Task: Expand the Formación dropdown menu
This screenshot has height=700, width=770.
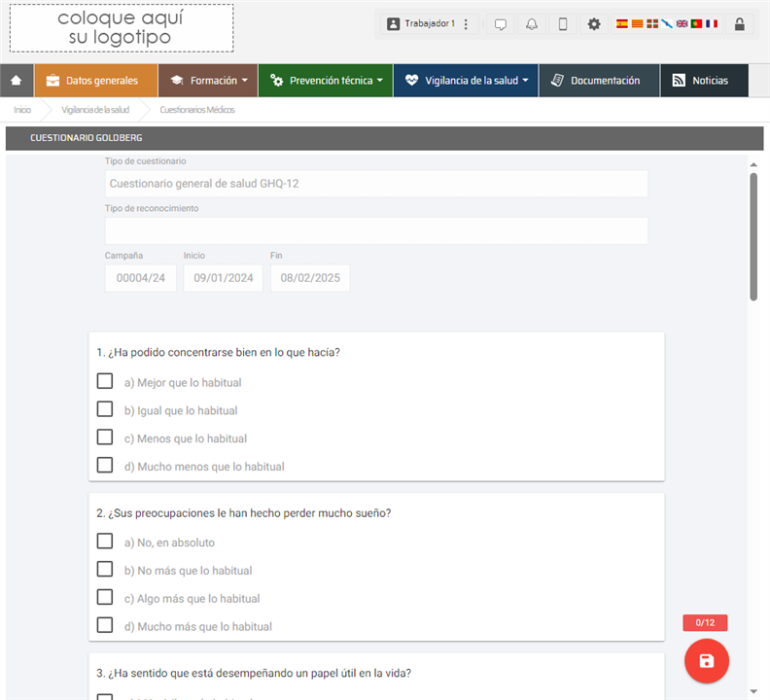Action: 209,81
